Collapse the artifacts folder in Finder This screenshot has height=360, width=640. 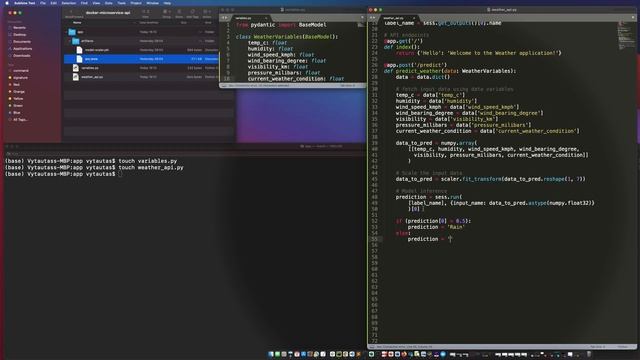tap(70, 41)
